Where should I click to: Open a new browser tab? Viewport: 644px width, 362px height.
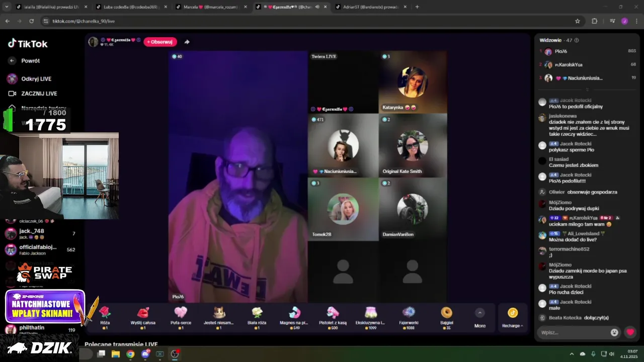tap(417, 7)
